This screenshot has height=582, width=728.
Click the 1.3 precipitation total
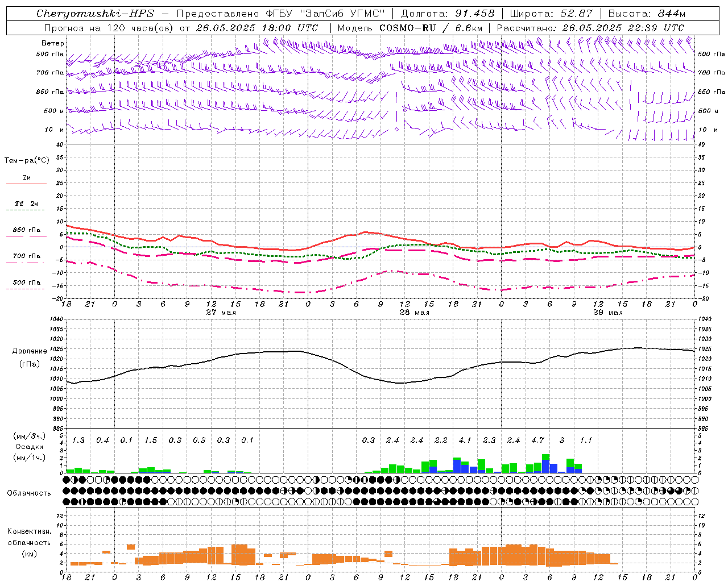tap(78, 440)
